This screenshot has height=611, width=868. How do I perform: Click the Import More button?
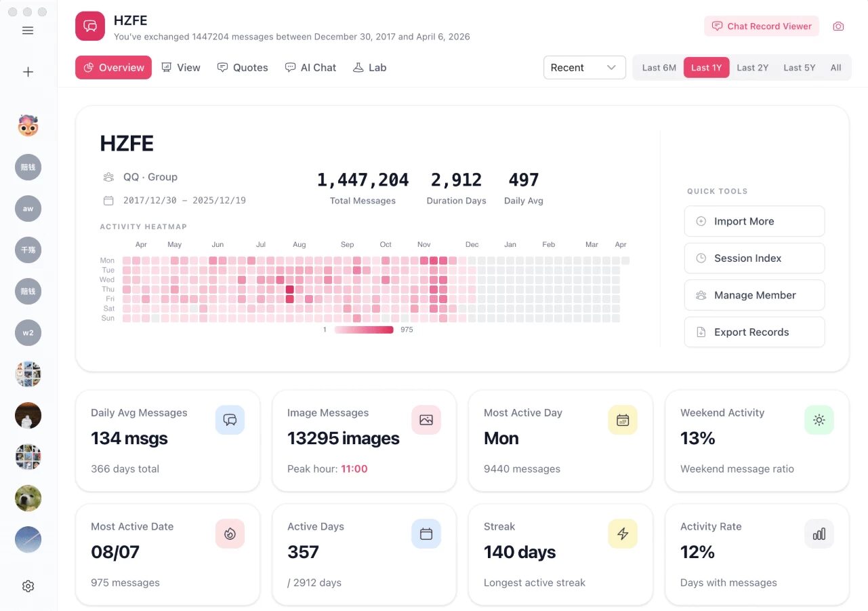tap(754, 221)
